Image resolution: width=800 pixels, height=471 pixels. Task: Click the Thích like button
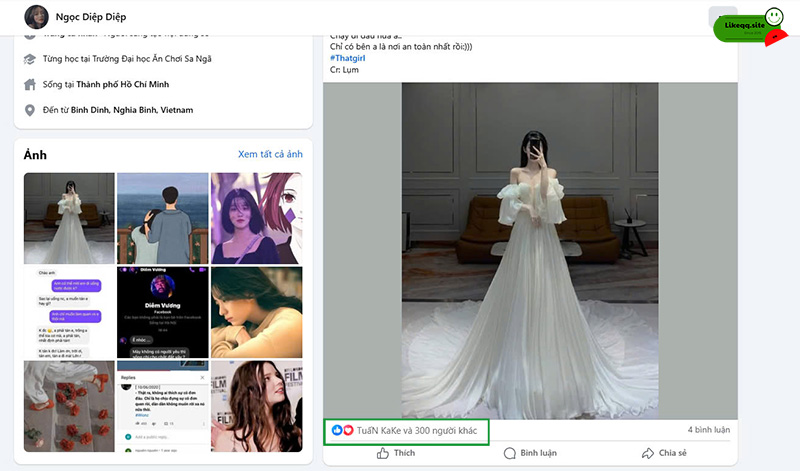coord(396,453)
